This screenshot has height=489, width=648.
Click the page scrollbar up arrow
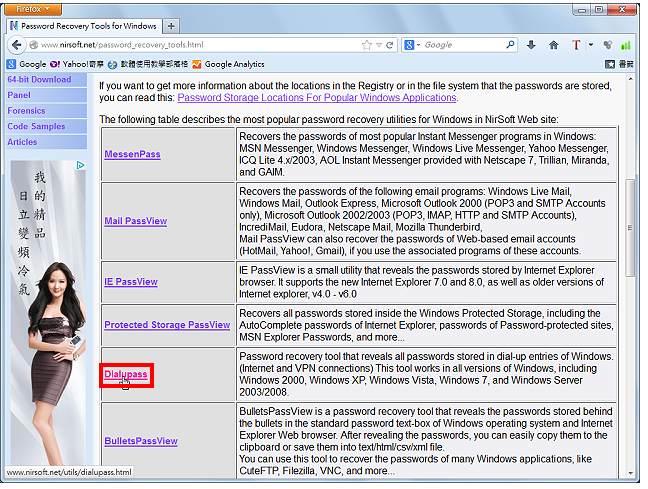click(630, 79)
